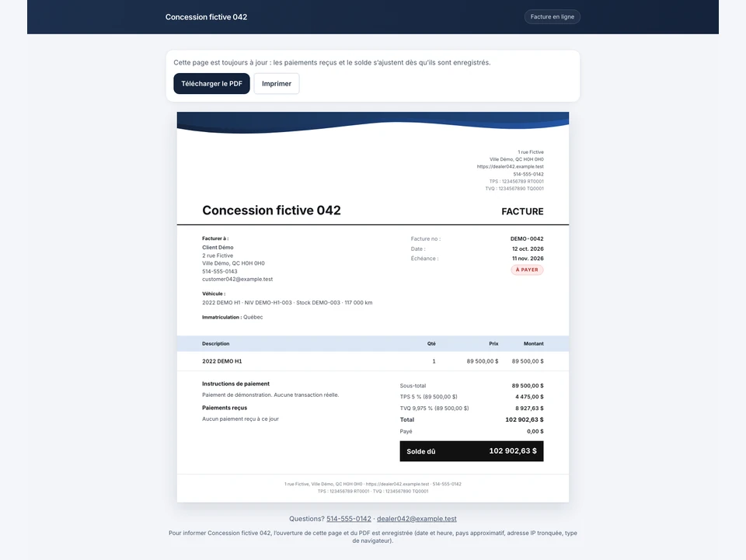Click the vehicle line with NIV DEMO-H1-003
The image size is (746, 560).
click(x=287, y=302)
